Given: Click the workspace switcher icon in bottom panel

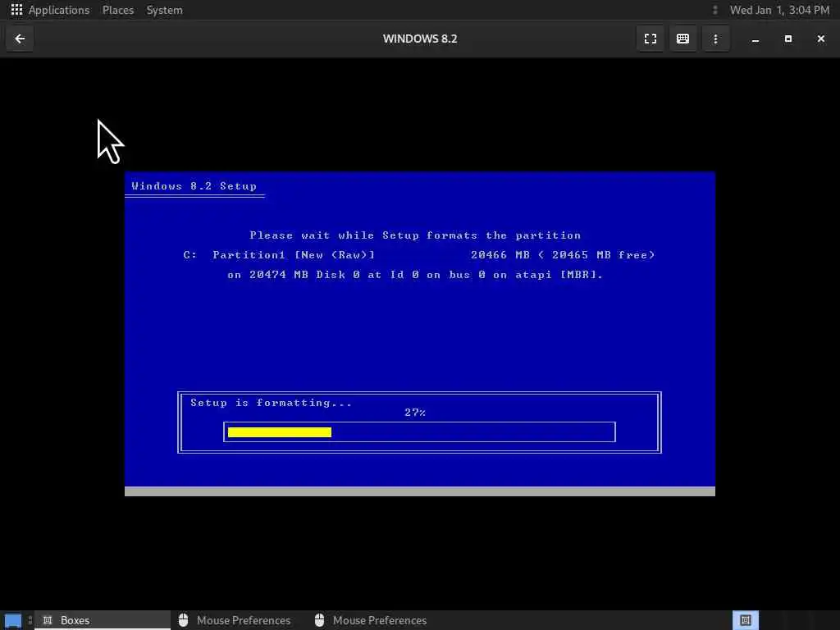Looking at the screenshot, I should [x=745, y=620].
